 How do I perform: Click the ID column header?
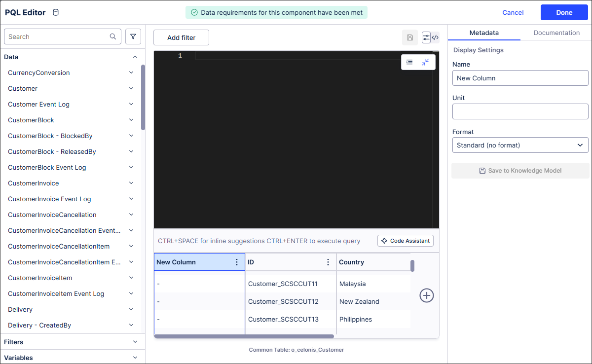(x=291, y=262)
